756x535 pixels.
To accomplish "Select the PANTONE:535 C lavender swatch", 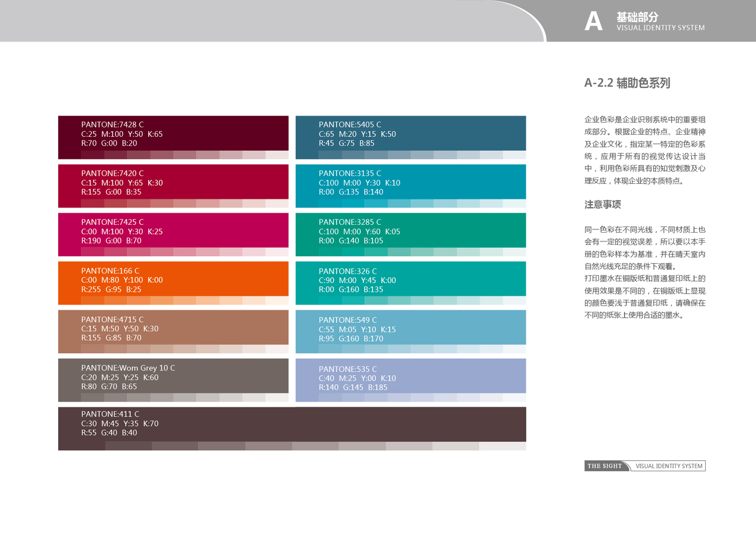I will pyautogui.click(x=411, y=380).
